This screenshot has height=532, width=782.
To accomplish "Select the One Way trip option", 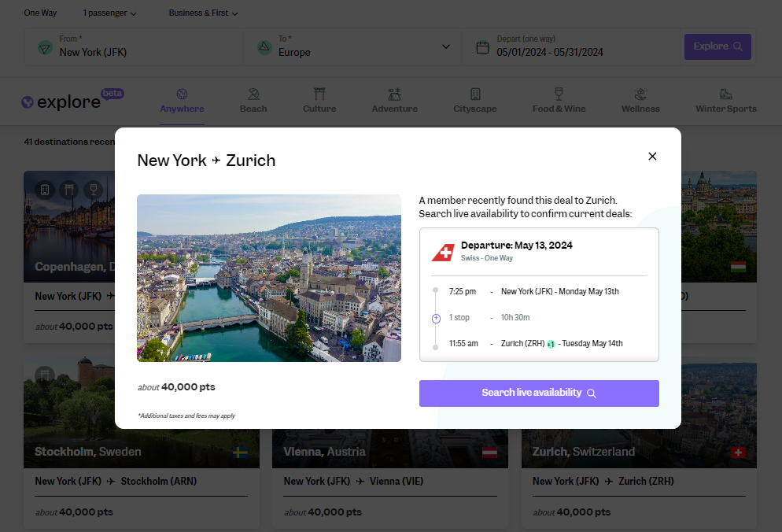I will pyautogui.click(x=40, y=13).
